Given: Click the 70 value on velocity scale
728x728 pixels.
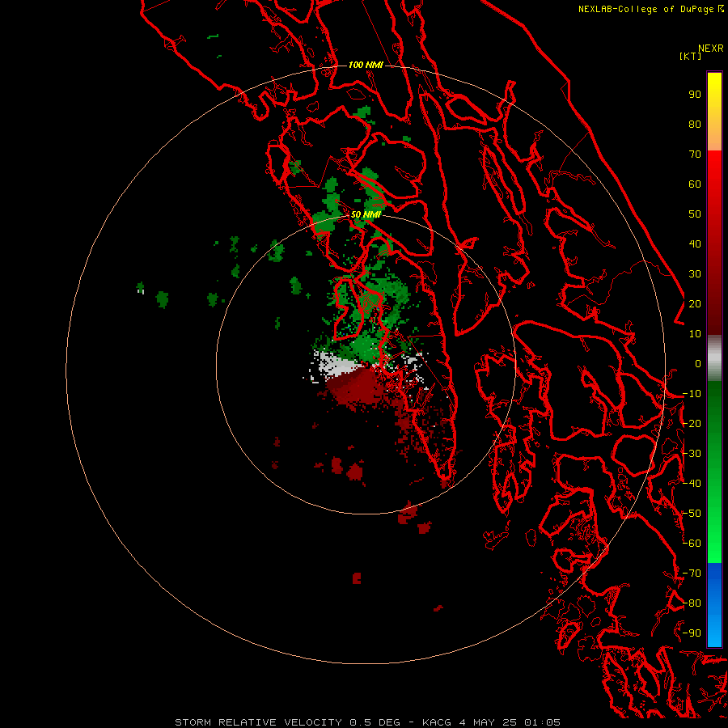Looking at the screenshot, I should pyautogui.click(x=695, y=154).
